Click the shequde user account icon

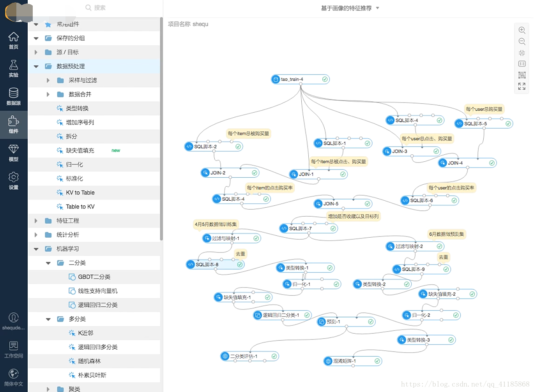click(14, 318)
